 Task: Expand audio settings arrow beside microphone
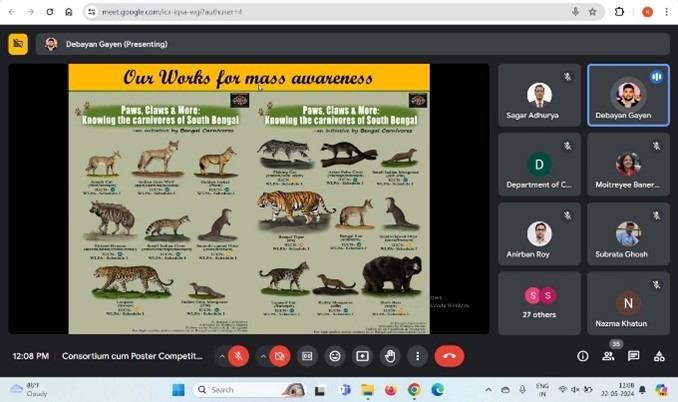221,356
